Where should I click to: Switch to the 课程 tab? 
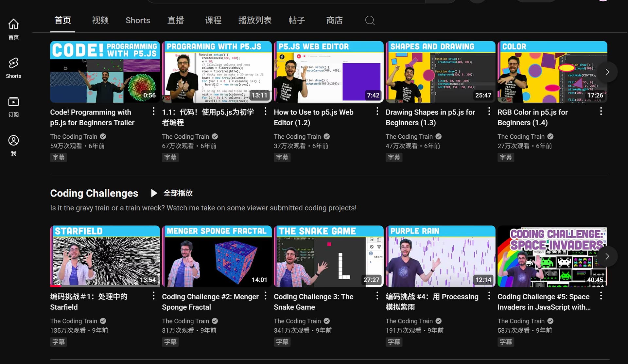click(213, 20)
